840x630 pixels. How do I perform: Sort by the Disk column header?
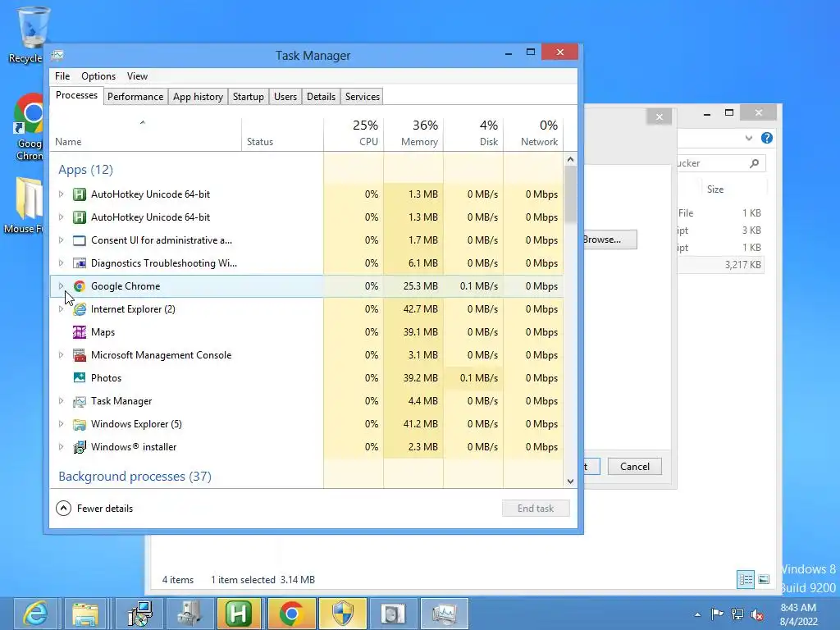(473, 134)
